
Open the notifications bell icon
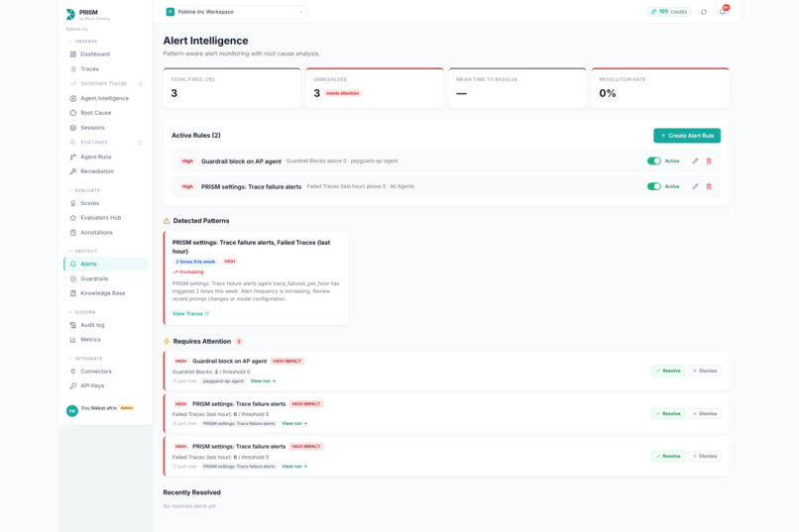pos(723,12)
